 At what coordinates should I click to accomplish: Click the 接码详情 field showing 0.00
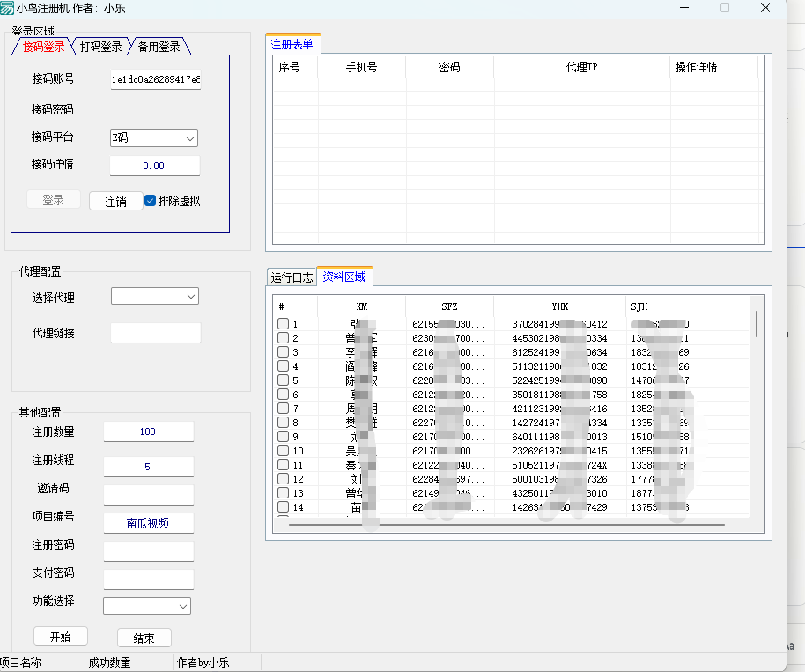(155, 166)
